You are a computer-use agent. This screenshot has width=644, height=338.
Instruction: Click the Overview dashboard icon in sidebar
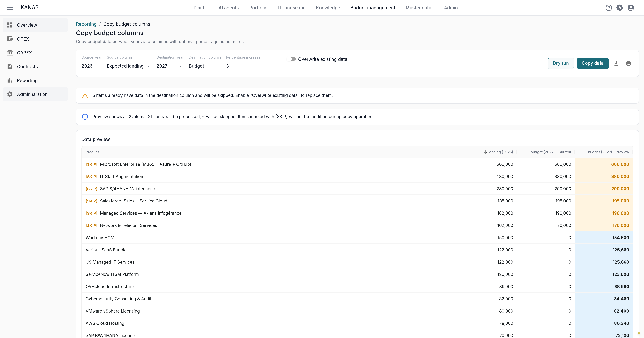(x=10, y=25)
